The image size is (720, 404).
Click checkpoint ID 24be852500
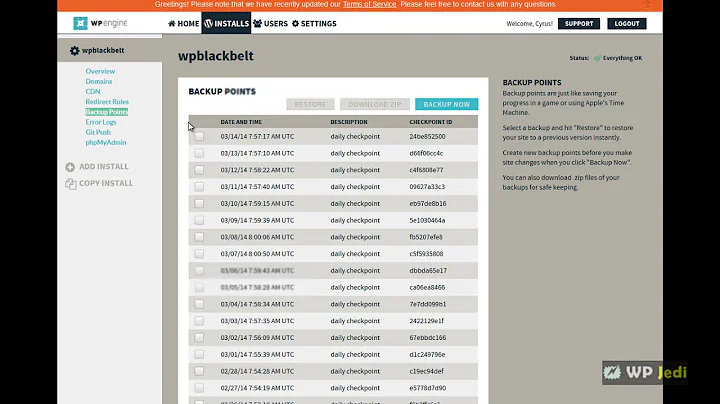pyautogui.click(x=428, y=136)
